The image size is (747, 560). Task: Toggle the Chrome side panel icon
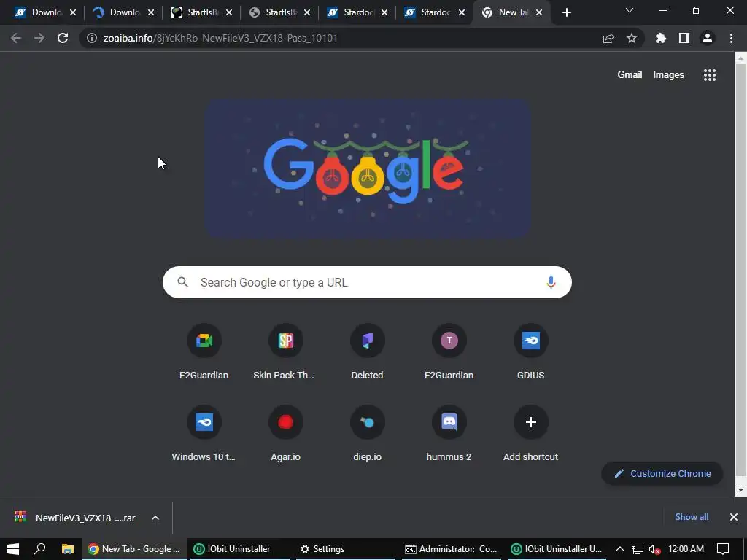point(684,38)
